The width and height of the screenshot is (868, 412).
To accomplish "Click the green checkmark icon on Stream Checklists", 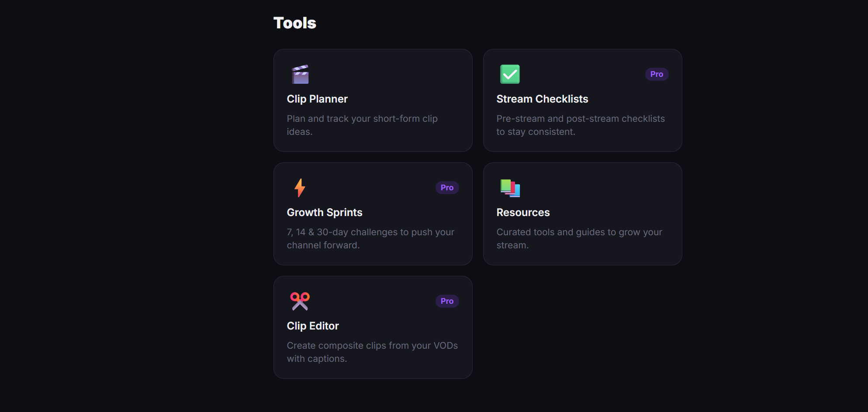I will [510, 74].
